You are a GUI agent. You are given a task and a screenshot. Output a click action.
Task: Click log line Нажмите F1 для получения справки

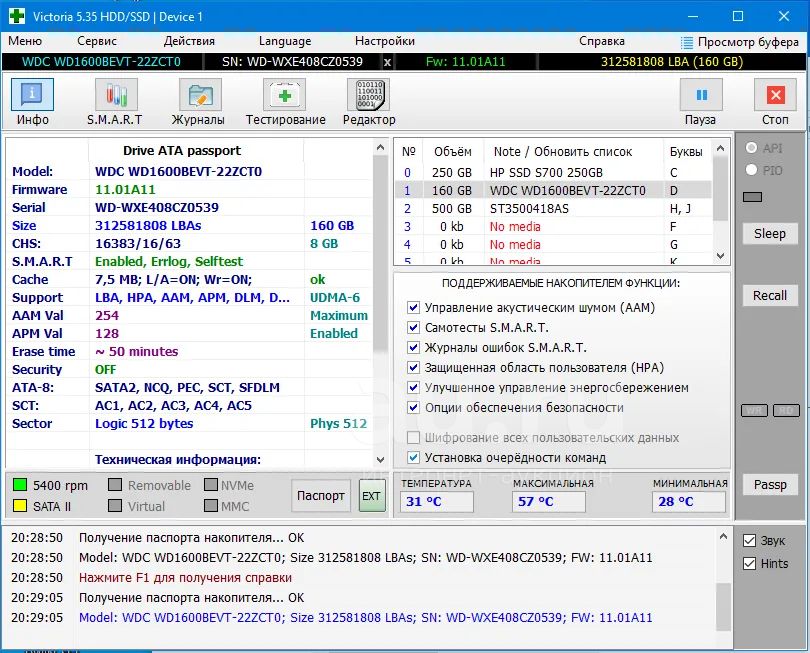(185, 578)
